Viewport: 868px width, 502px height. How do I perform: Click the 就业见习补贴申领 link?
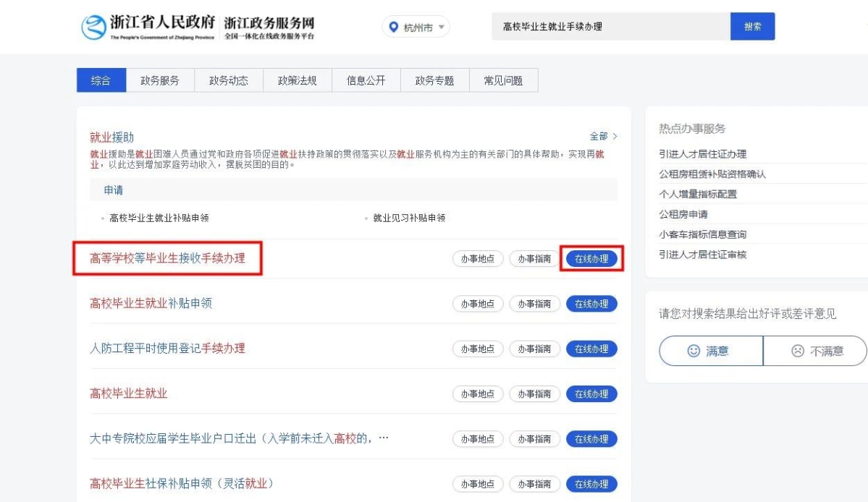[409, 218]
